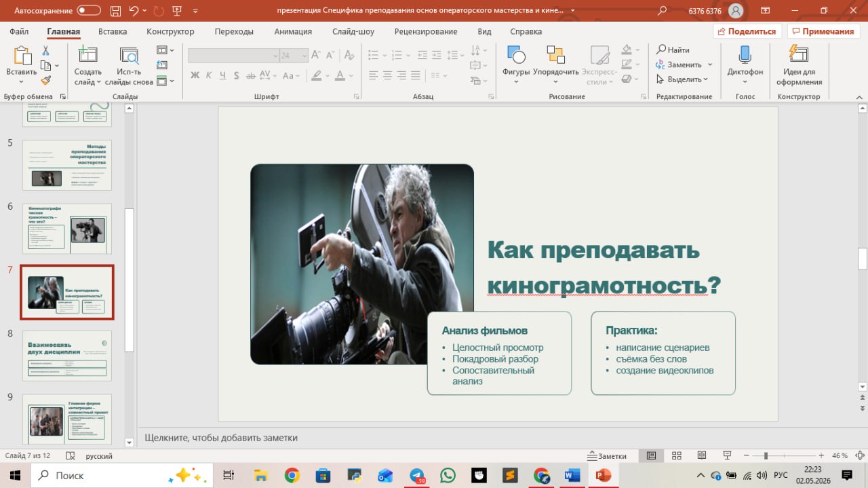
Task: Switch to Normal view icon
Action: (x=651, y=455)
